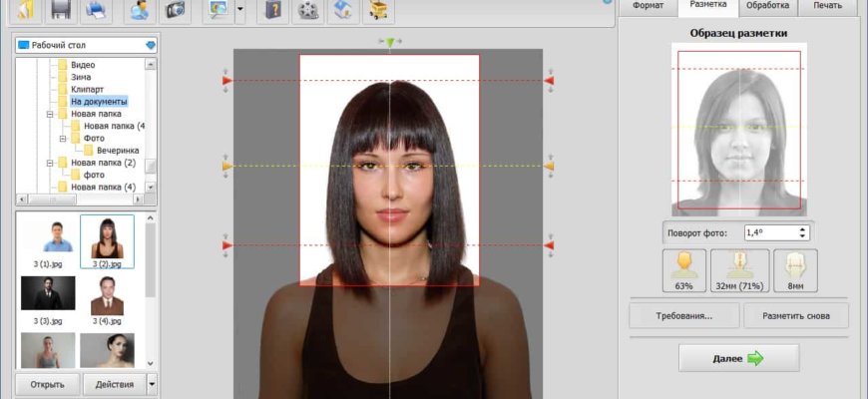
Task: Click the printer icon in the toolbar
Action: coord(96,11)
